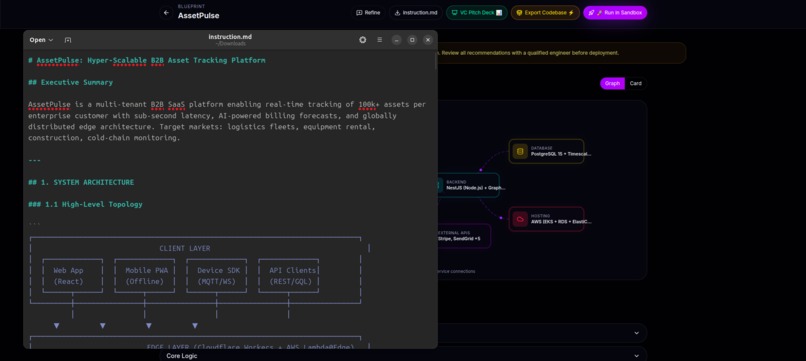
Task: Minimize the instruction.md editor window
Action: click(396, 40)
